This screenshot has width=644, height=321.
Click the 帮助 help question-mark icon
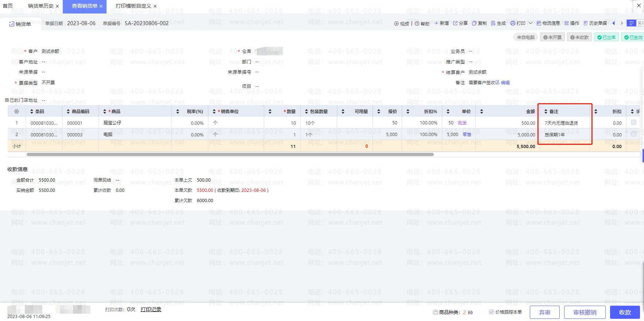click(x=417, y=24)
